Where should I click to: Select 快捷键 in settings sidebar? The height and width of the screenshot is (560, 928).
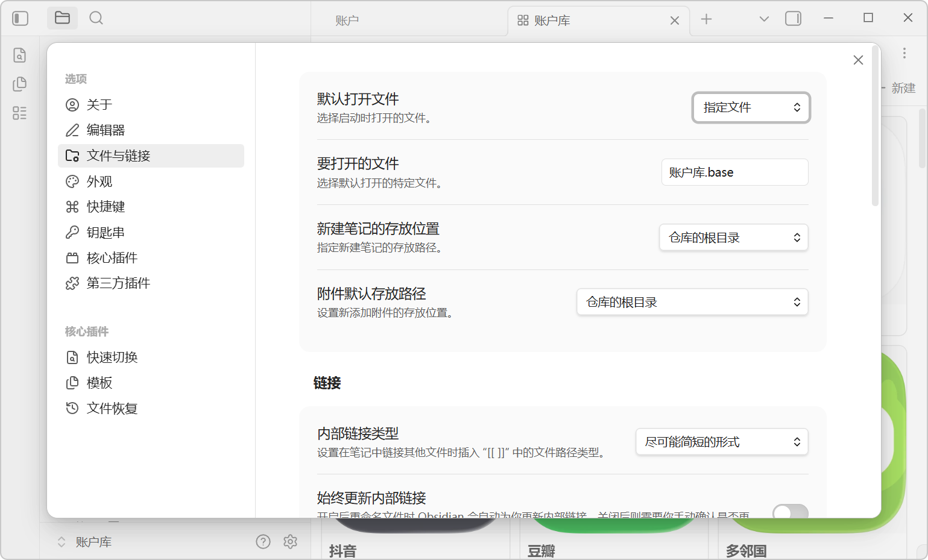point(106,207)
